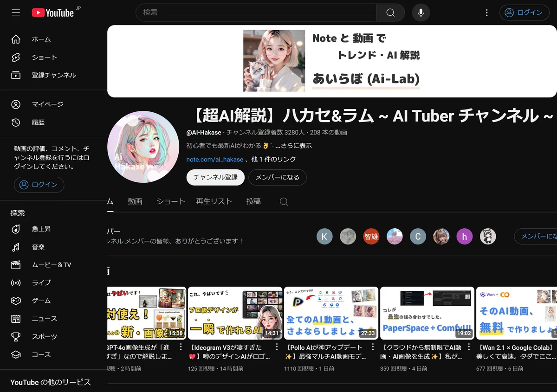
Task: Switch to the ショート tab
Action: pyautogui.click(x=171, y=201)
